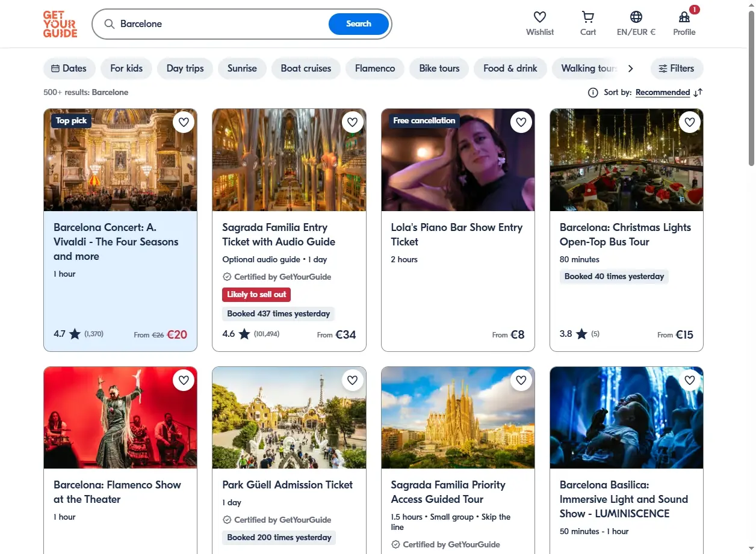Wishlist Sagrada Familia Entry Ticket with Audio Guide
The image size is (756, 554).
coord(353,122)
